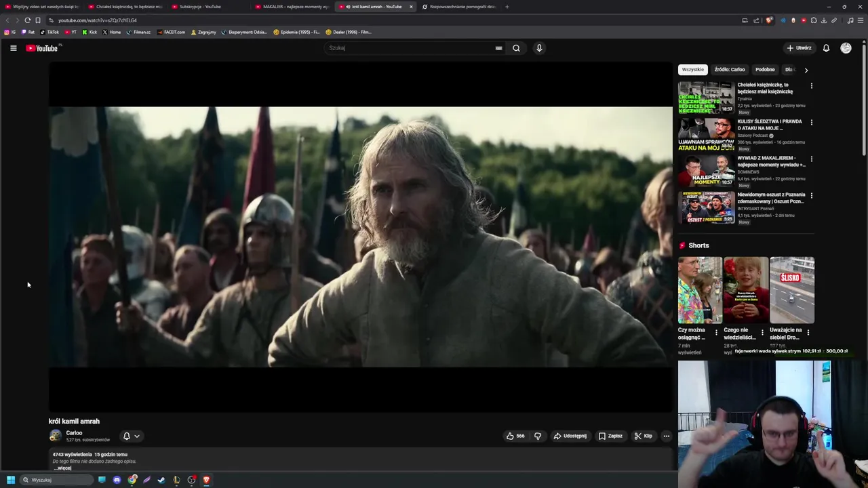Select the Źródło: Carloo filter chip
This screenshot has width=868, height=488.
tap(730, 69)
